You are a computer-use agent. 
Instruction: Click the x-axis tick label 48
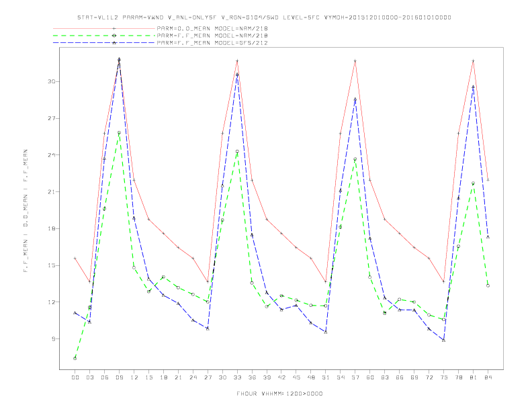click(x=311, y=377)
